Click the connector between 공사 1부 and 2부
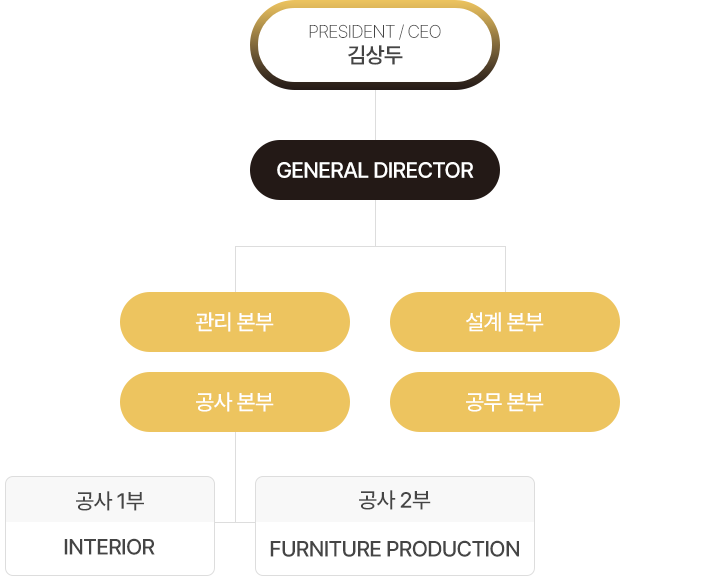 [235, 522]
